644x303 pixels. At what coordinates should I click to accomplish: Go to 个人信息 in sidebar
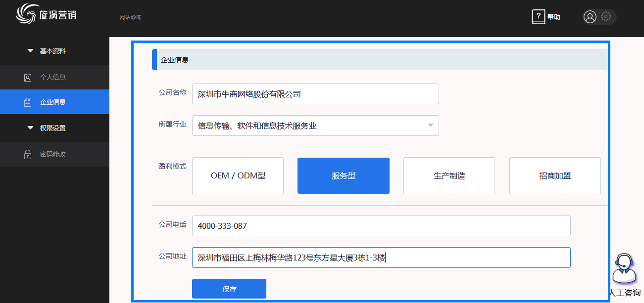point(54,77)
